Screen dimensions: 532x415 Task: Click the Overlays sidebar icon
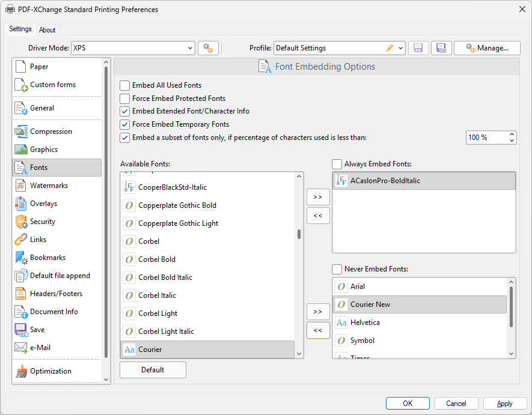click(21, 204)
